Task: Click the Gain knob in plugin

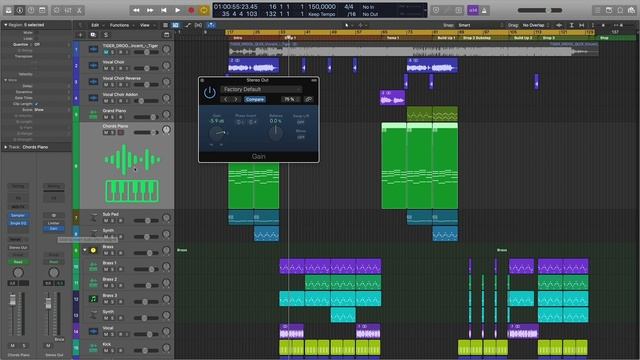Action: (x=217, y=133)
